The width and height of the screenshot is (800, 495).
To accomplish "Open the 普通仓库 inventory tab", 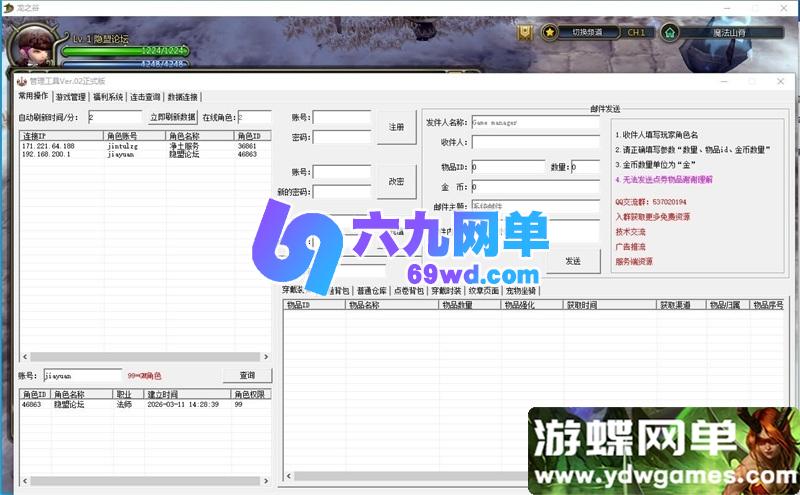I will click(x=371, y=290).
